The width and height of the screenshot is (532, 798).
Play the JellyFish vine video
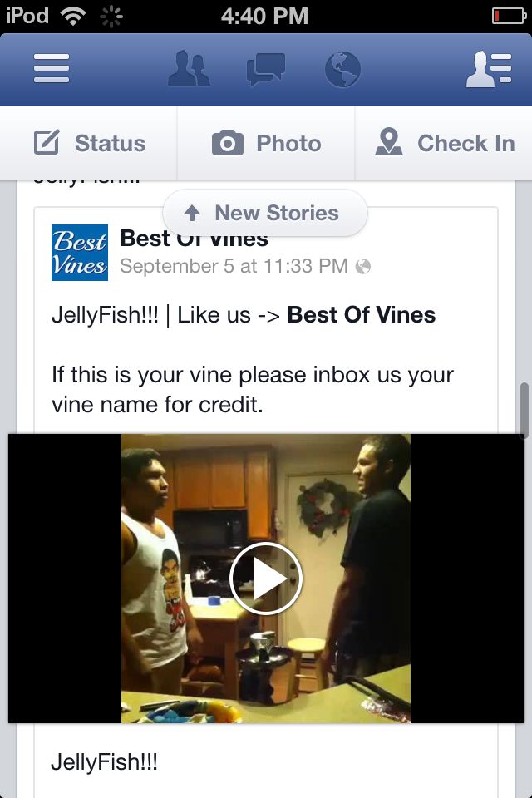266,579
